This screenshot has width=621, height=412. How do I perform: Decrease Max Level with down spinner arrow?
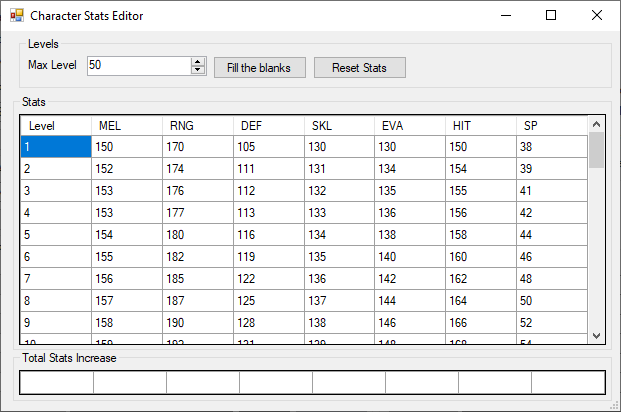click(x=198, y=70)
